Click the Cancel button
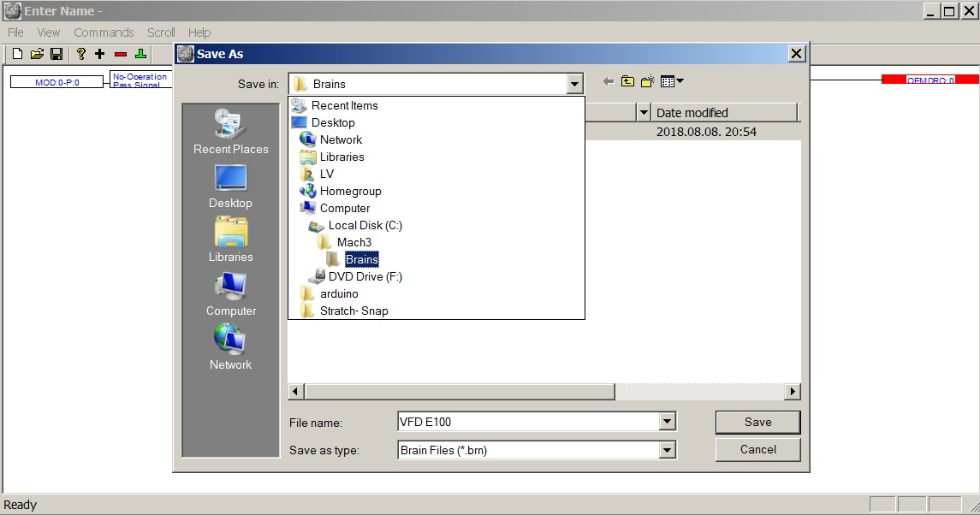The width and height of the screenshot is (980, 515). 757,449
